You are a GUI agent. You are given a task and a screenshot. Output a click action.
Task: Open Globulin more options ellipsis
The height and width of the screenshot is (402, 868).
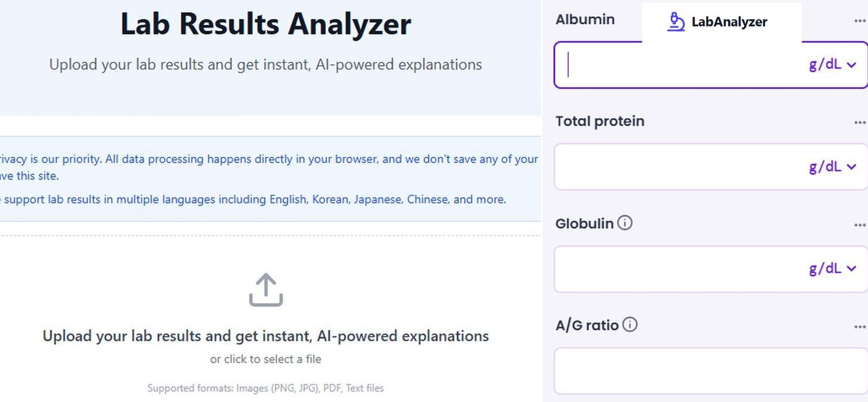click(860, 225)
